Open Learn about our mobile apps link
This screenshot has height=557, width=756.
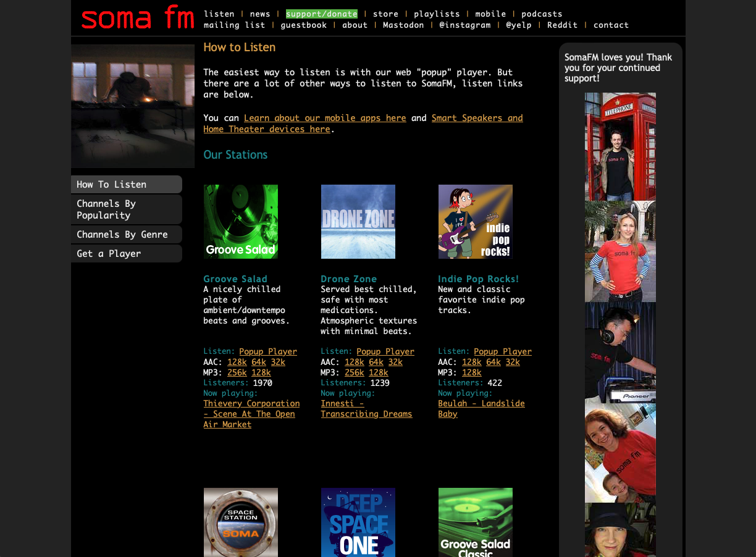click(x=325, y=118)
